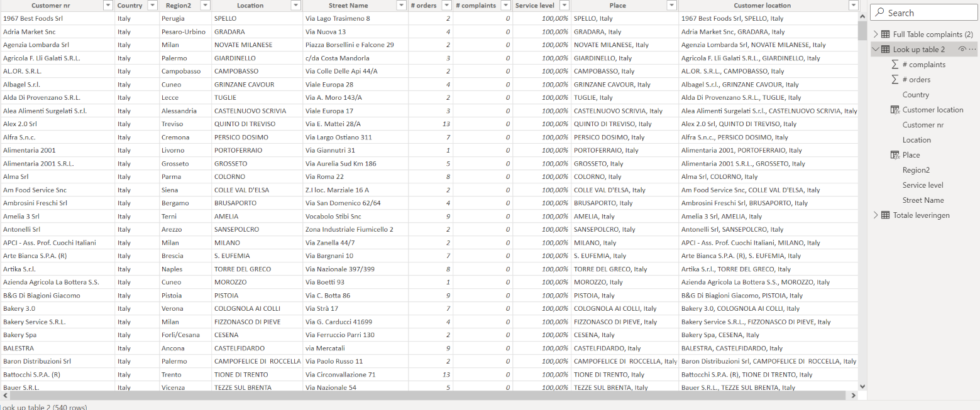Select the Place field in fields list
Image resolution: width=980 pixels, height=410 pixels.
tap(911, 155)
